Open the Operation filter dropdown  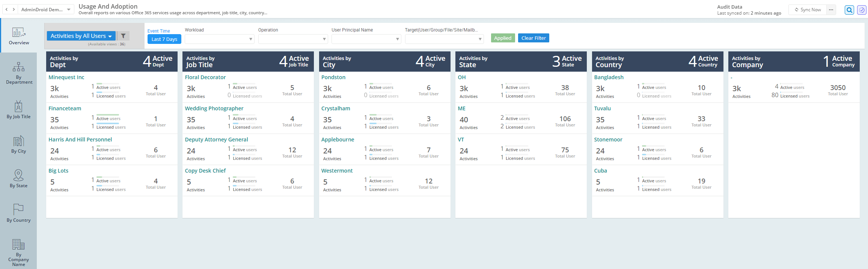[x=293, y=39]
